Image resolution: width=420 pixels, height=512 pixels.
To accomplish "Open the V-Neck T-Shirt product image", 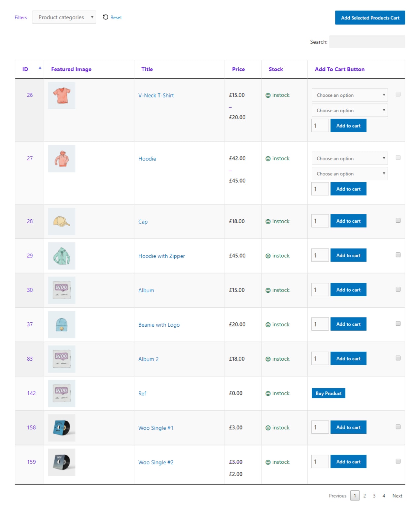I will coord(61,95).
